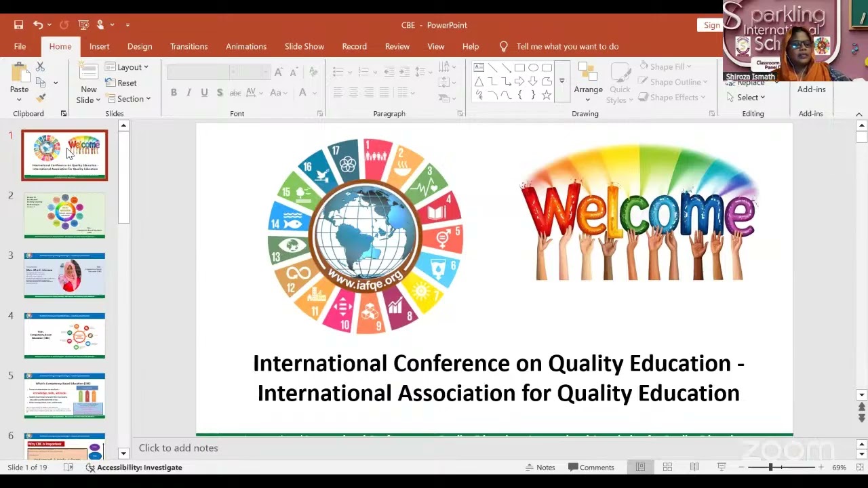Switch to Normal view in status bar
Viewport: 868px width, 488px height.
coord(640,467)
